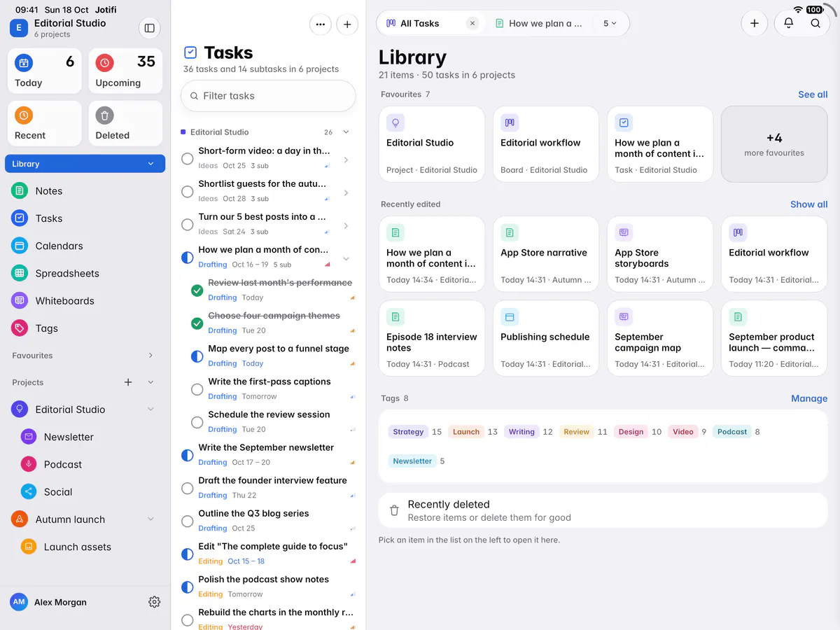
Task: Select the Strategy tag chip
Action: (408, 432)
